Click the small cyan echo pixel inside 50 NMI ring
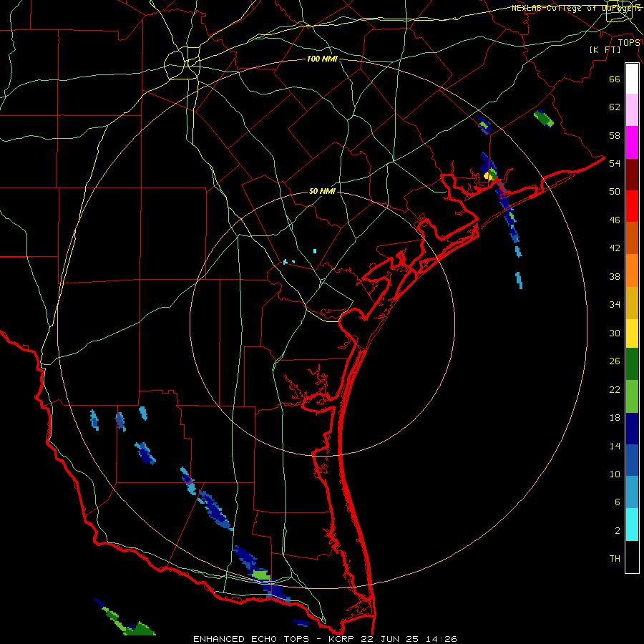 (x=315, y=251)
